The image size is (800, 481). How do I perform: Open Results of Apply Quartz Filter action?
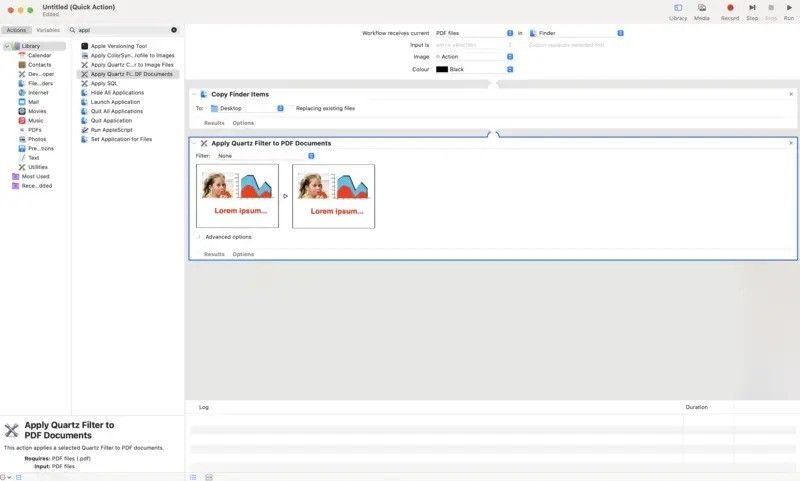click(214, 254)
